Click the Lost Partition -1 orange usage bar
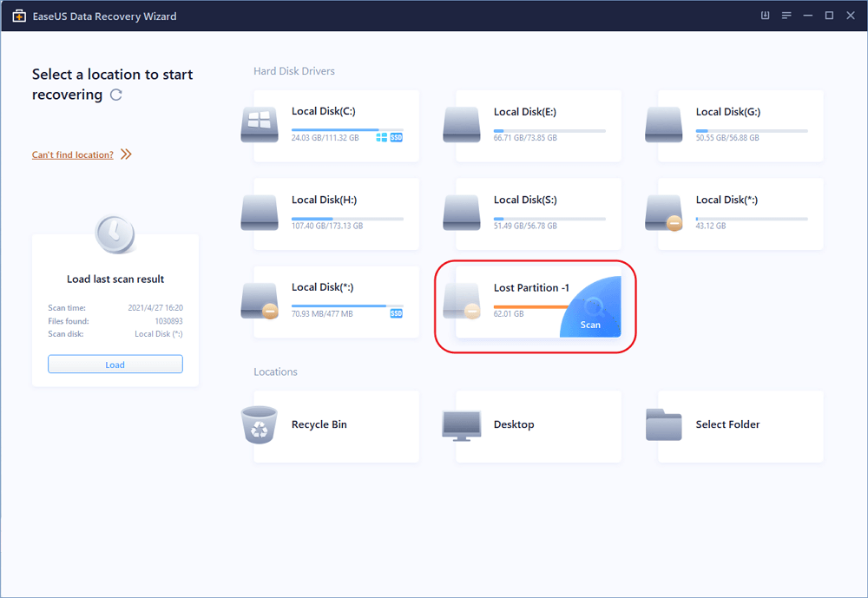The image size is (868, 598). pyautogui.click(x=531, y=306)
